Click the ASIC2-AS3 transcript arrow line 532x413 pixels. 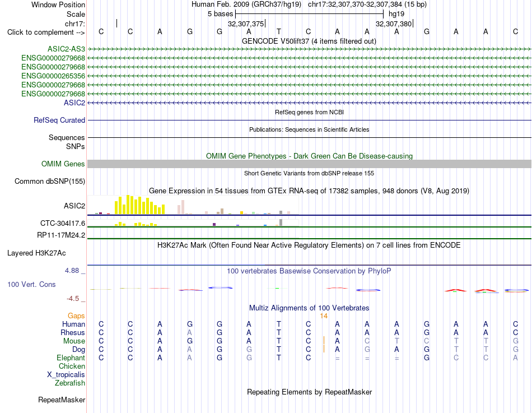point(309,49)
